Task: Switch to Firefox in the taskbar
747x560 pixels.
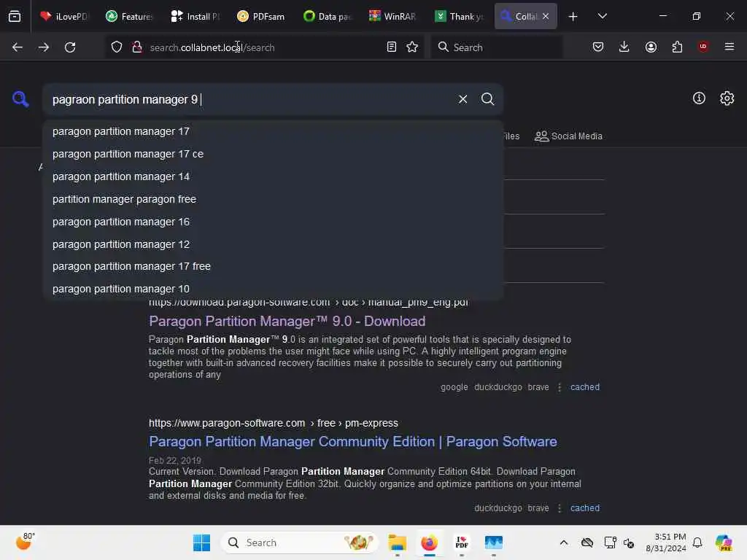Action: point(429,542)
